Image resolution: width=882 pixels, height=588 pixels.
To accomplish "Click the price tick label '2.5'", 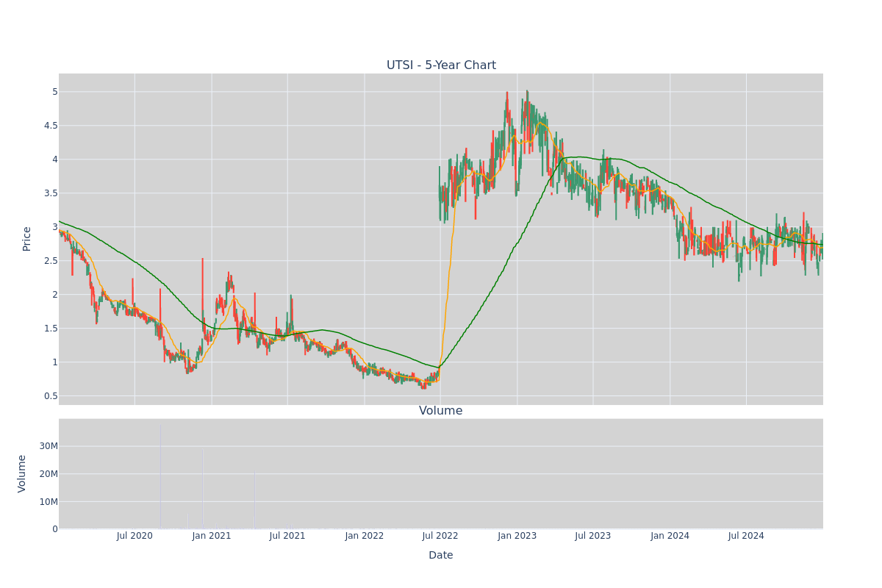I will pos(50,261).
